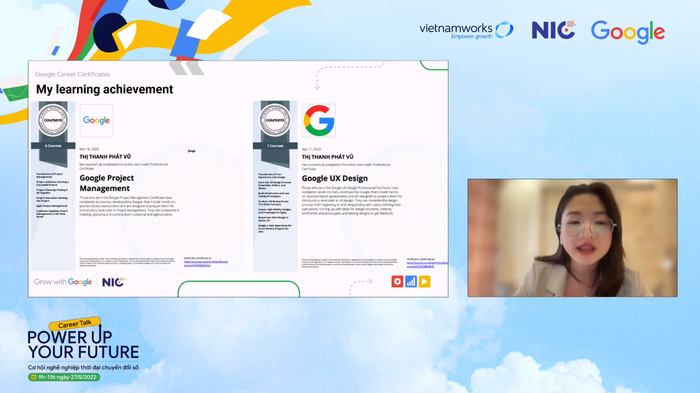This screenshot has width=700, height=393.
Task: Click the blue bar chart icon
Action: click(x=411, y=281)
